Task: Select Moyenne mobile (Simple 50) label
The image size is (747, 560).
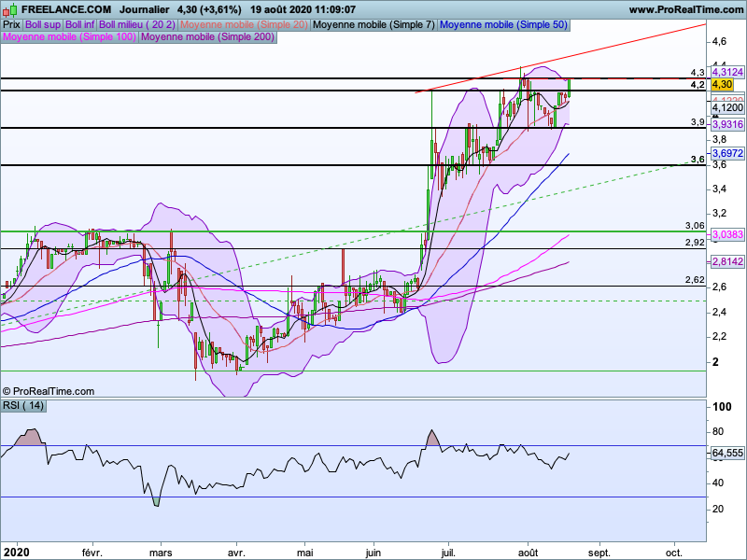Action: (x=503, y=25)
